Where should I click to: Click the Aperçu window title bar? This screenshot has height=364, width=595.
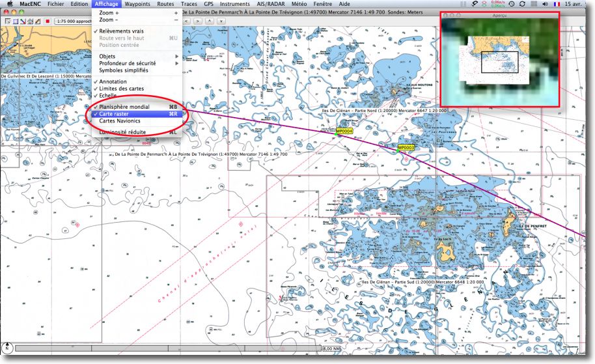500,15
